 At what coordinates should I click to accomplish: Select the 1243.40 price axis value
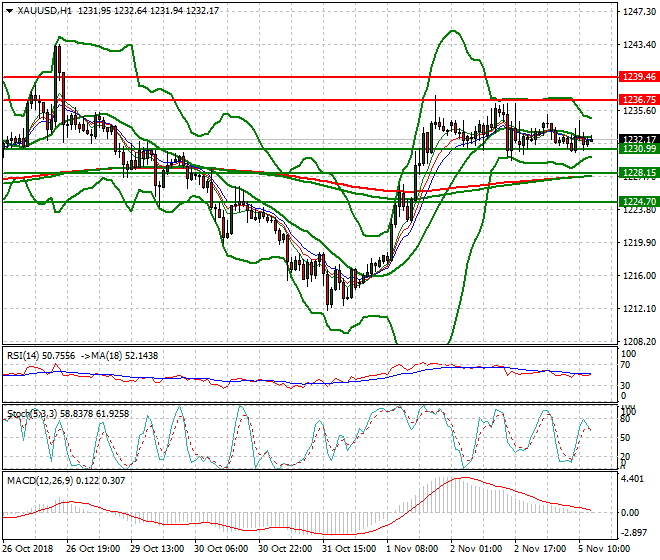pyautogui.click(x=639, y=45)
